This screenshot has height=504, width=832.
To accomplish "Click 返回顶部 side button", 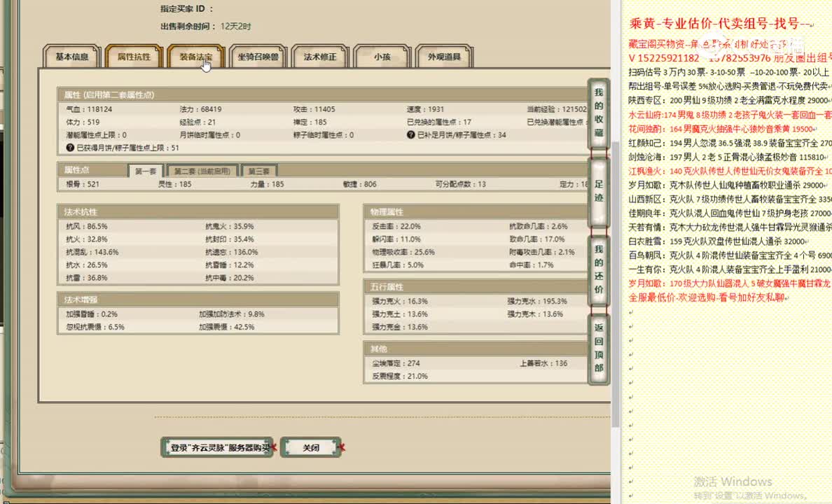I will [x=599, y=348].
